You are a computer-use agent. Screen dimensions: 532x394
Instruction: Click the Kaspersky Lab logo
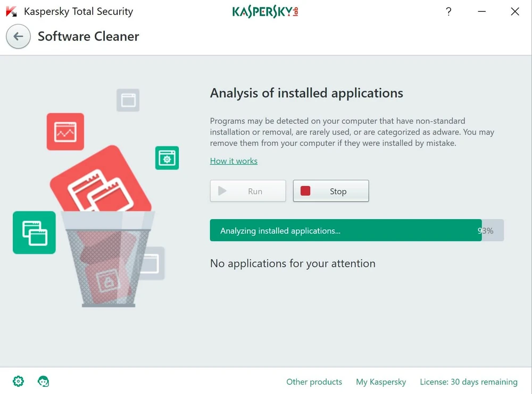pos(264,11)
